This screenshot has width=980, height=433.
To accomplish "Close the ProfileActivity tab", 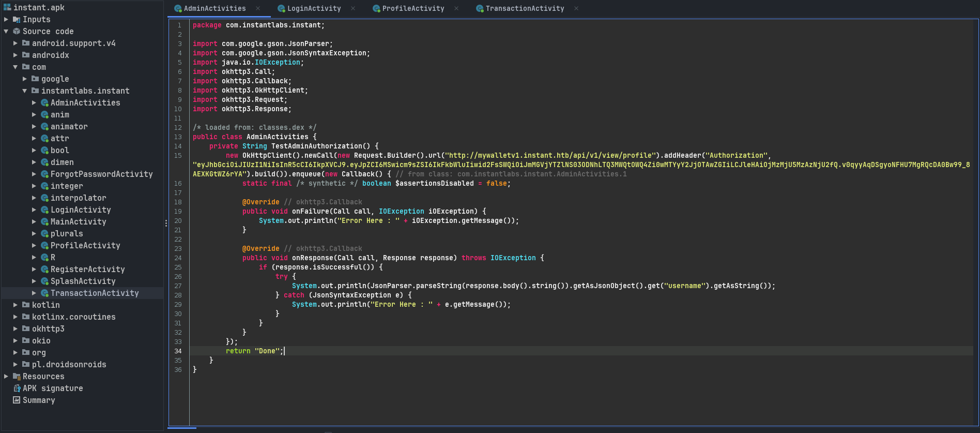I will pos(456,8).
